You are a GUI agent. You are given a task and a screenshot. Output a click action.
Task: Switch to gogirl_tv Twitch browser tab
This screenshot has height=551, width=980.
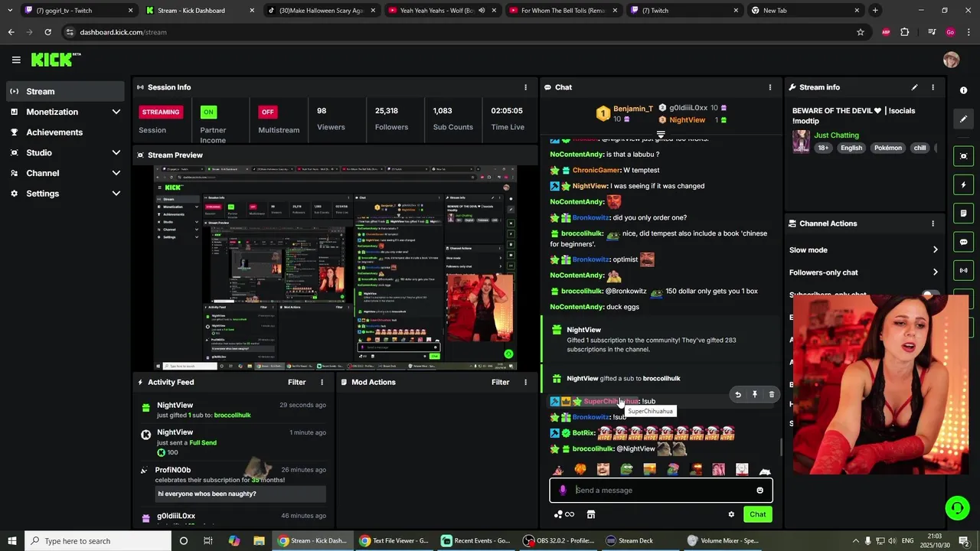[78, 11]
